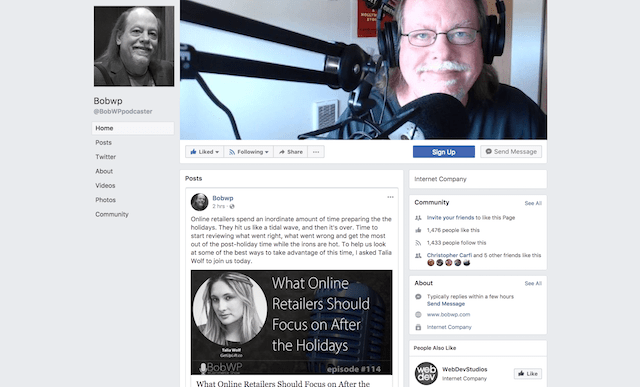Open the post options ellipsis menu

(x=390, y=197)
